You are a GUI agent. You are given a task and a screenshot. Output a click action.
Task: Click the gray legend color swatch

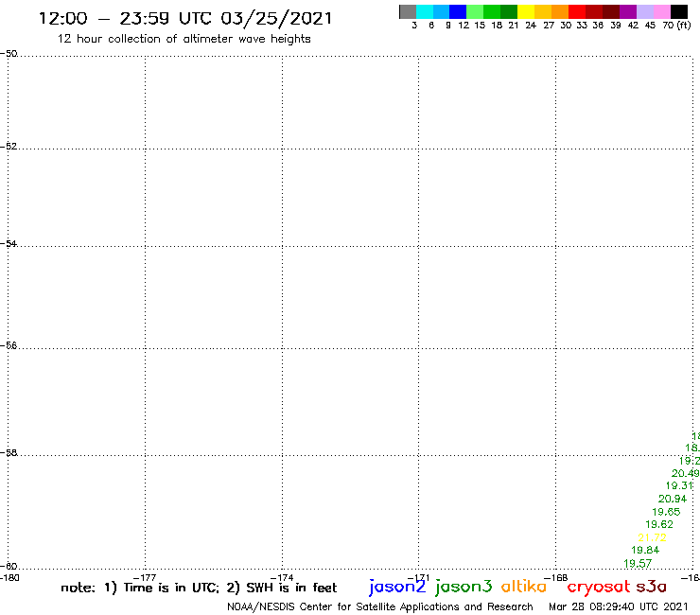click(x=408, y=11)
